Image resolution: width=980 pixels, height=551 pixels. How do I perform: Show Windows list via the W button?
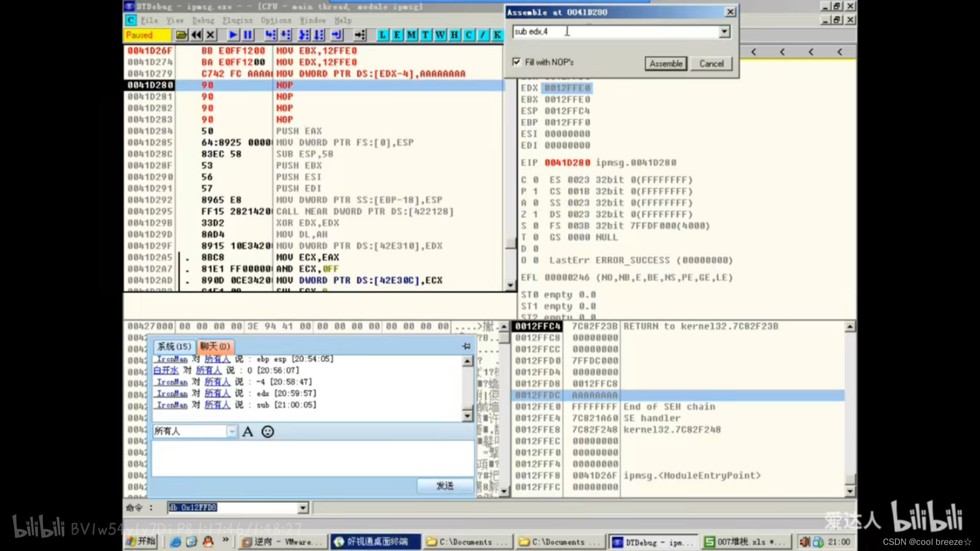coord(439,35)
